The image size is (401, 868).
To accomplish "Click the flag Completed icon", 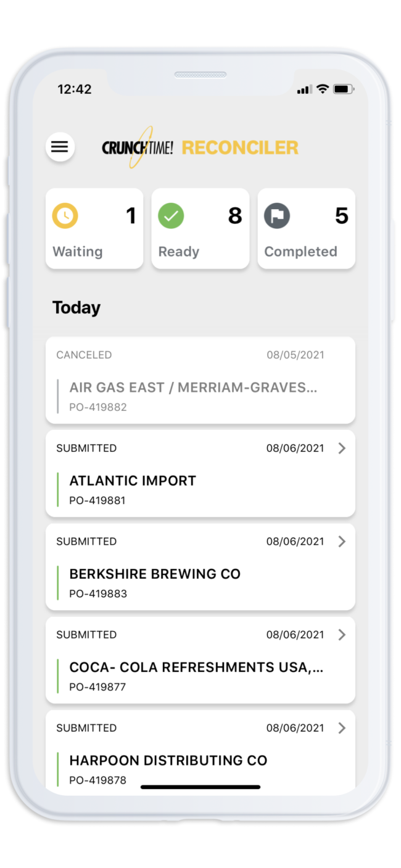I will pyautogui.click(x=277, y=216).
